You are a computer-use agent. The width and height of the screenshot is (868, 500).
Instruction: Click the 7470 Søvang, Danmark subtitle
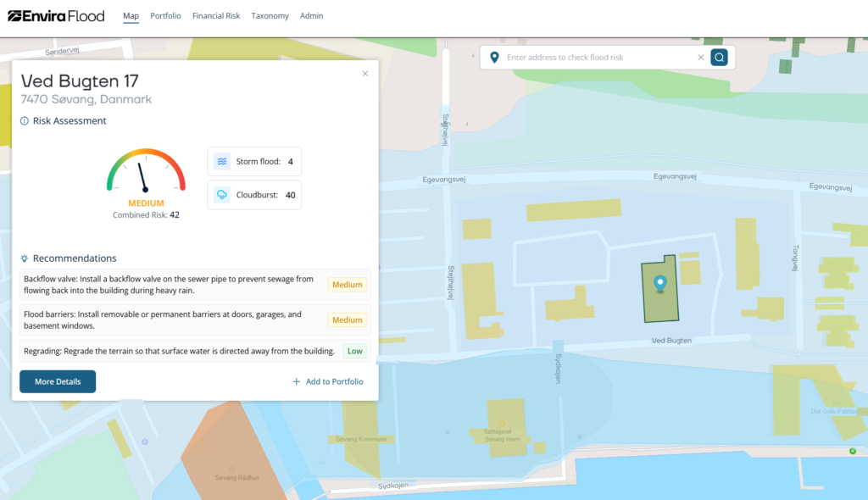coord(86,100)
